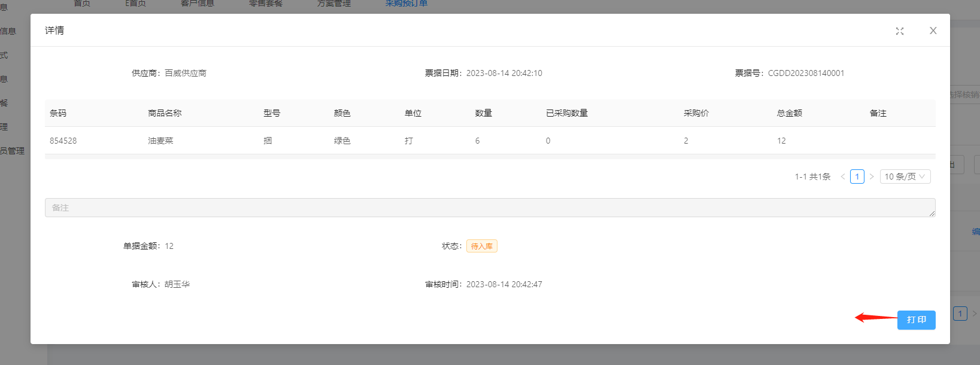
Task: Click the 打 unit cell
Action: [409, 141]
